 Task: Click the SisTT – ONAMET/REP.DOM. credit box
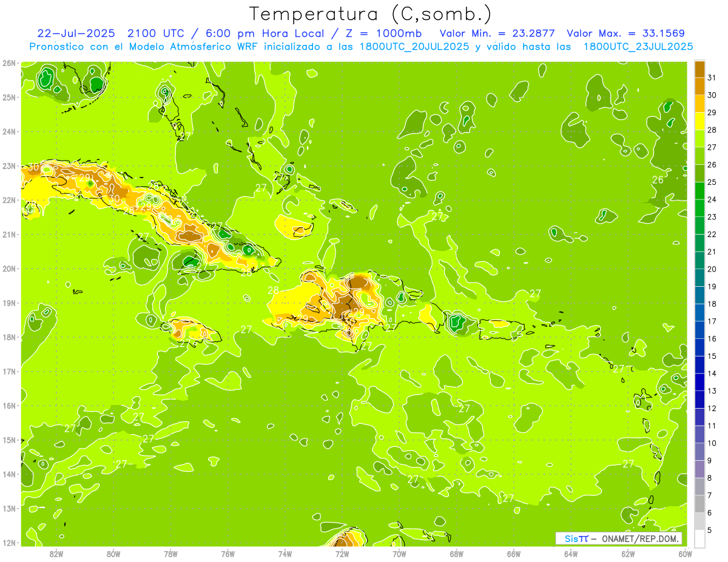pos(619,538)
